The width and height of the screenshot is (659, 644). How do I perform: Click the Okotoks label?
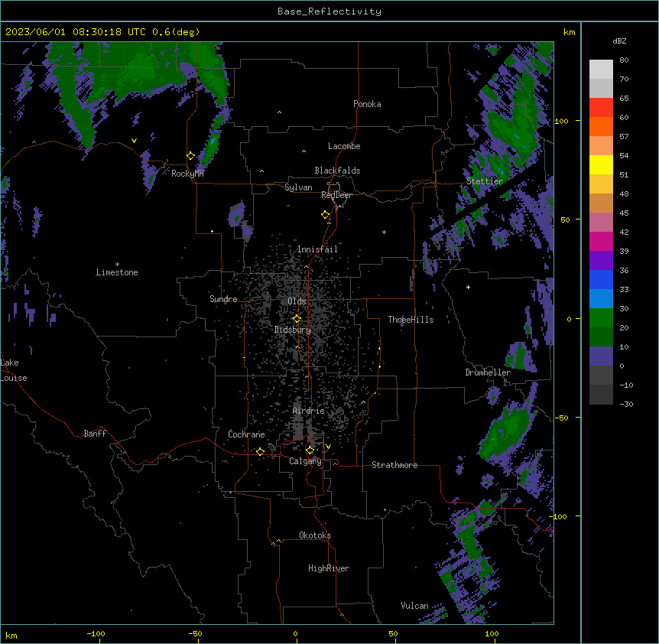coord(315,535)
